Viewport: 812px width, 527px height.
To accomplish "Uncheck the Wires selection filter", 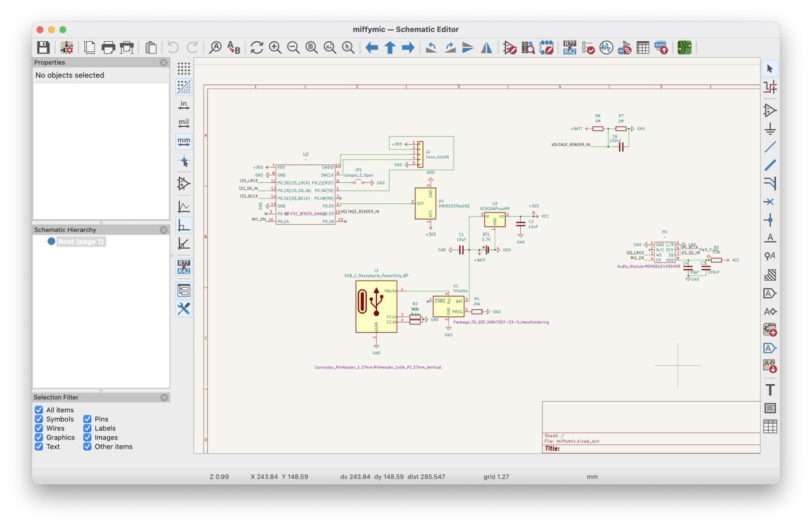I will [39, 429].
